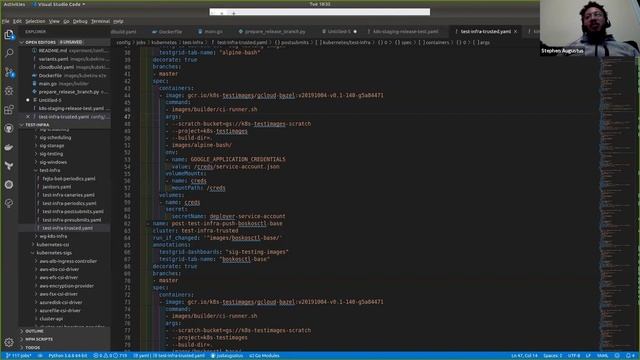Expand the aws-ebs-csi-driver folder

(x=59, y=269)
